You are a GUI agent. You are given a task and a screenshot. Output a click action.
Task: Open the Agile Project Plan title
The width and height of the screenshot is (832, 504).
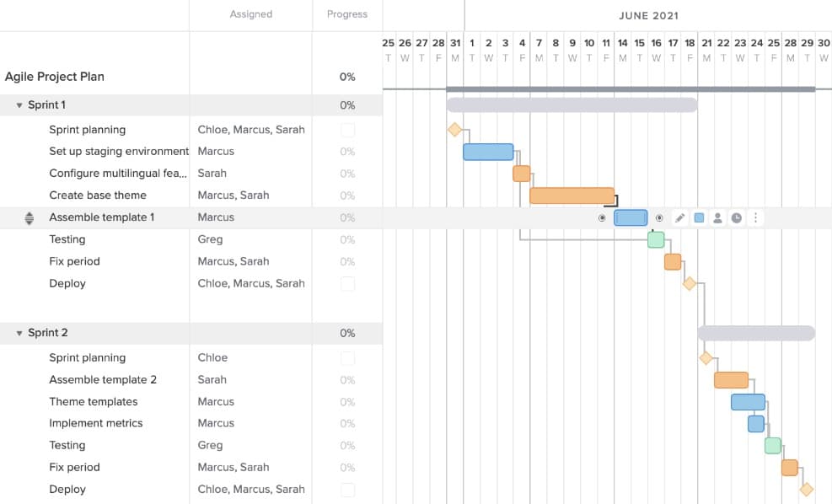[x=55, y=77]
